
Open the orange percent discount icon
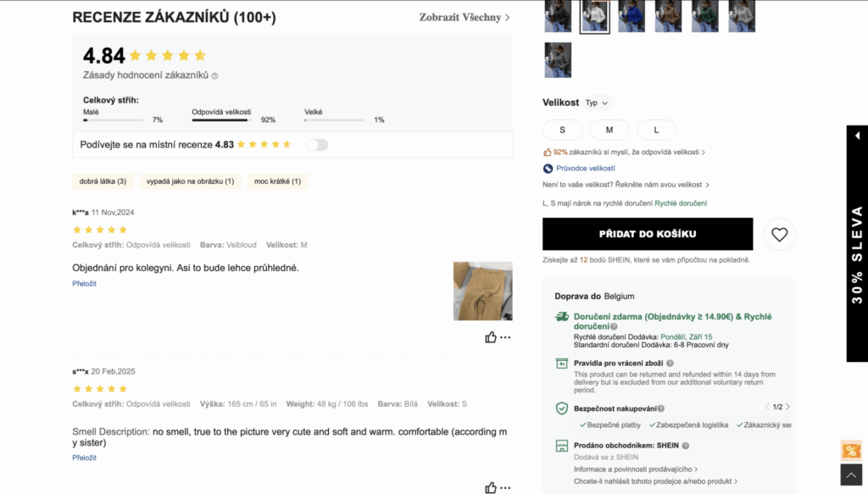point(851,451)
